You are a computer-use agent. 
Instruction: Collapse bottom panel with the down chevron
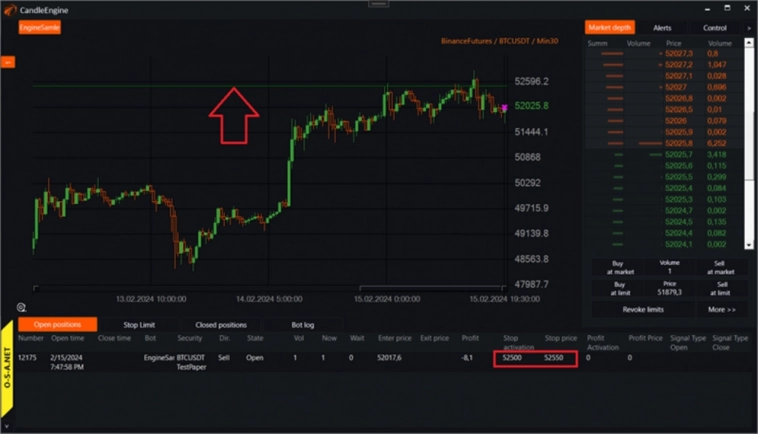(x=7, y=427)
